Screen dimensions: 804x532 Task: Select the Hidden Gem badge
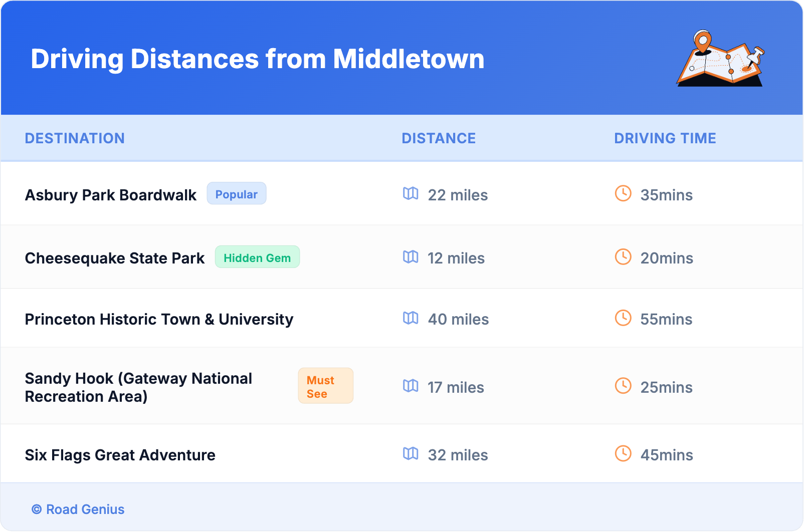(257, 257)
